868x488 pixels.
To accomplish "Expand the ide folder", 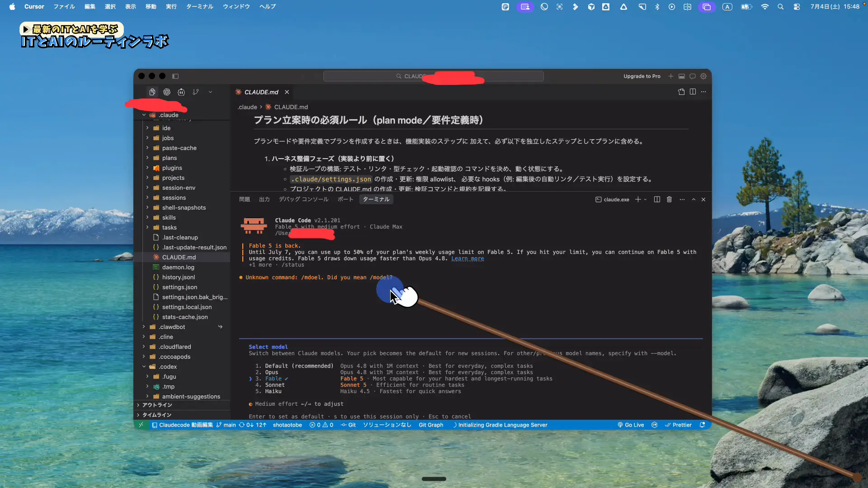I will point(147,128).
